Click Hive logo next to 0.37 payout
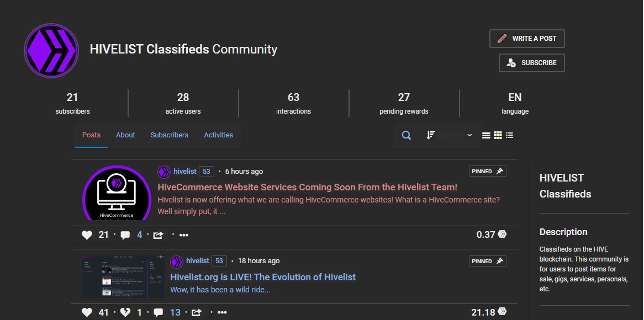The image size is (644, 320). point(502,234)
